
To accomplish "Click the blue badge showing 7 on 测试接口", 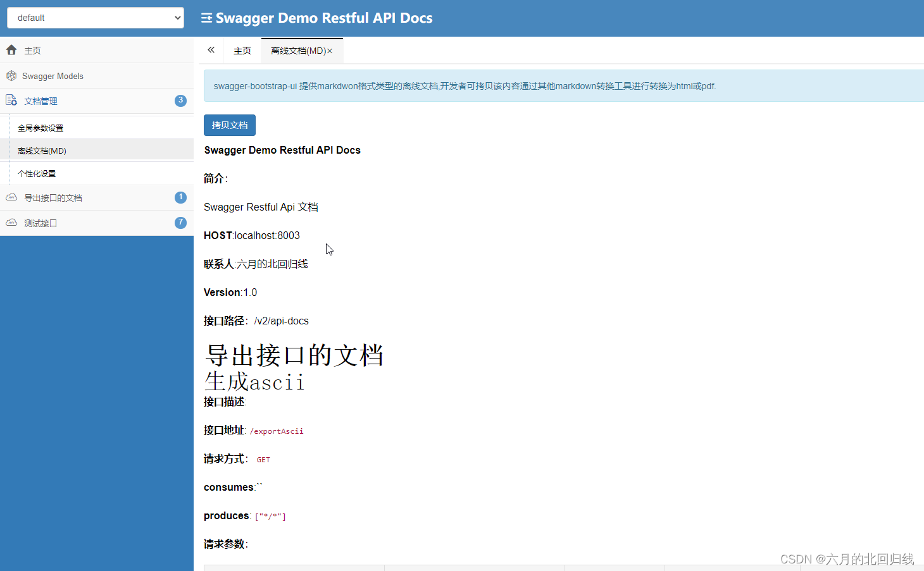I will pos(180,223).
